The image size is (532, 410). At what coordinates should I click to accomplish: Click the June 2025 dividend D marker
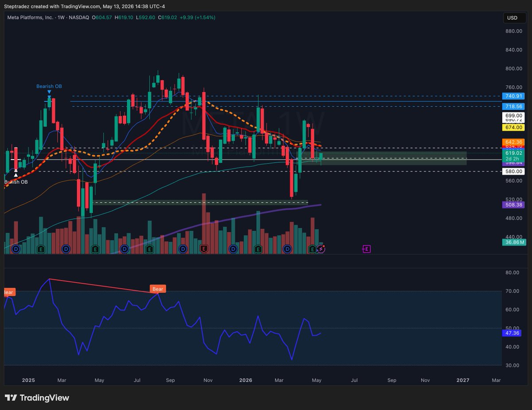(x=125, y=249)
